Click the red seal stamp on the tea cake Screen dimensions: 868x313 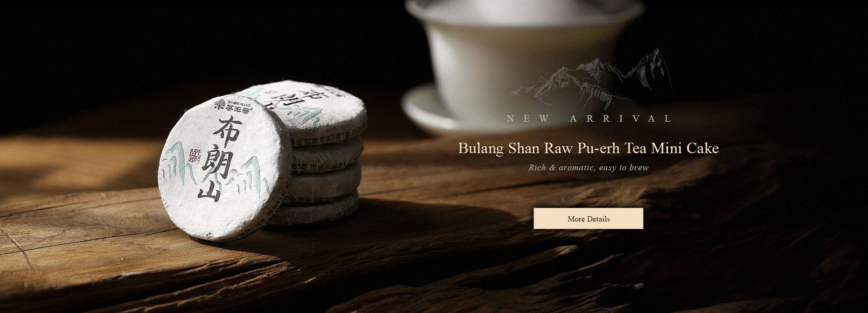point(193,155)
